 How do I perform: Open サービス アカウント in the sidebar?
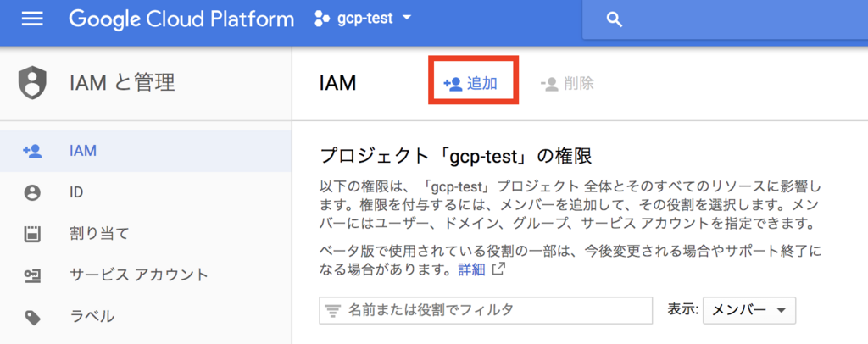pos(146,275)
